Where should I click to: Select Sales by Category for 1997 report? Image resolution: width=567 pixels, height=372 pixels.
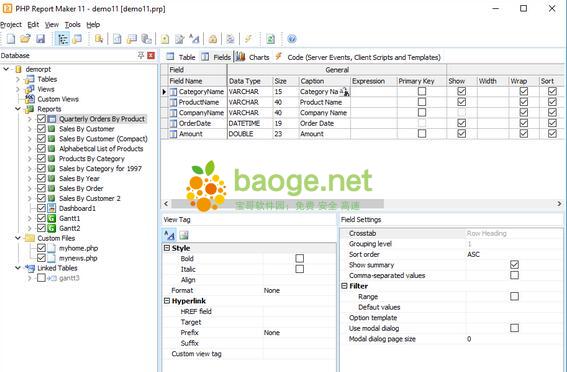point(100,168)
